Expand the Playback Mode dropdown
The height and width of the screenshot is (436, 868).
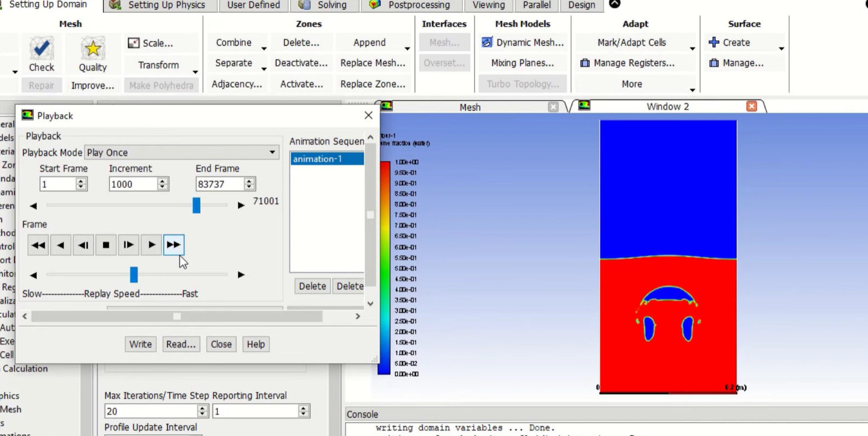pyautogui.click(x=272, y=152)
